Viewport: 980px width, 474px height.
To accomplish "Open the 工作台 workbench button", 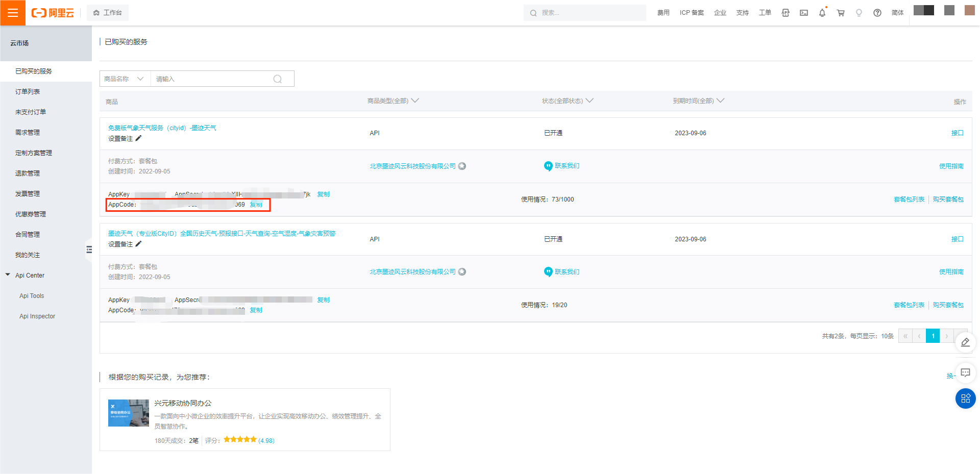I will 108,13.
